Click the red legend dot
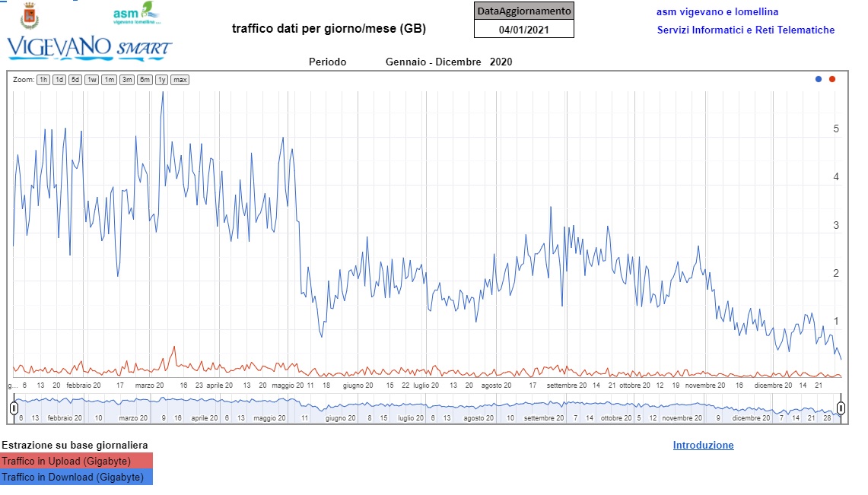 (832, 79)
